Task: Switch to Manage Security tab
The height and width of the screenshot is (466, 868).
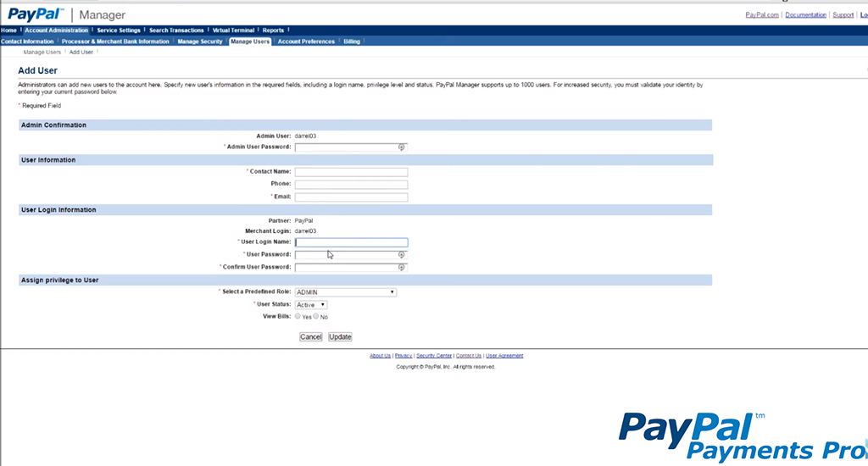Action: [200, 42]
